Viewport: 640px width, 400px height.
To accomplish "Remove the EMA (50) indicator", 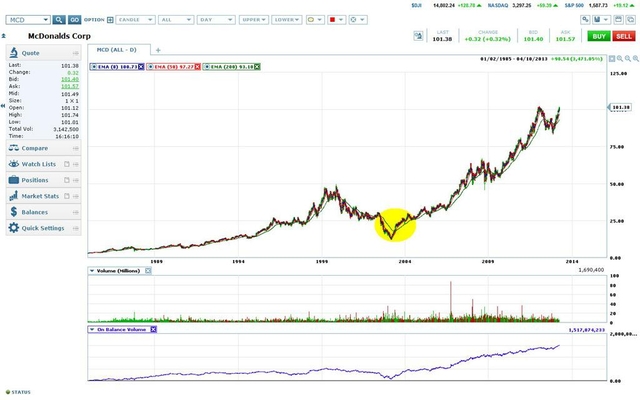I will [x=198, y=67].
